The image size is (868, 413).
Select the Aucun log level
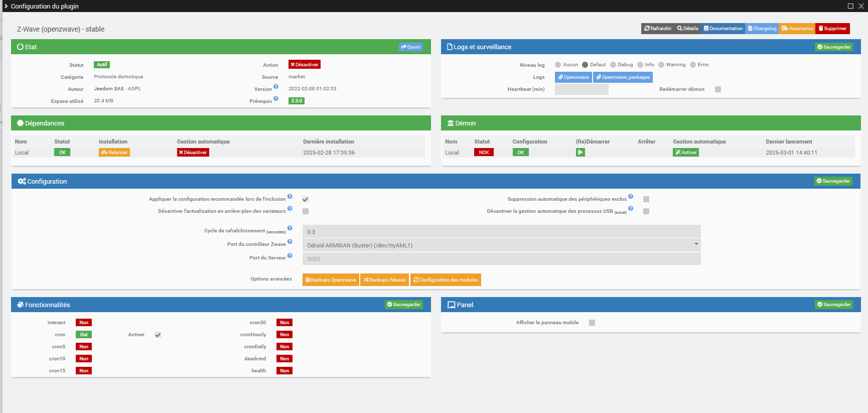coord(558,65)
